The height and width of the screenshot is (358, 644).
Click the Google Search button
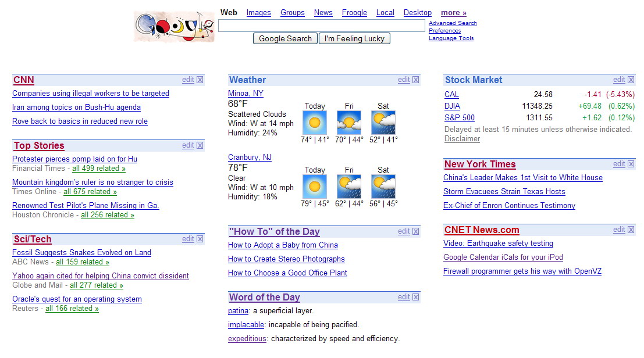click(286, 38)
